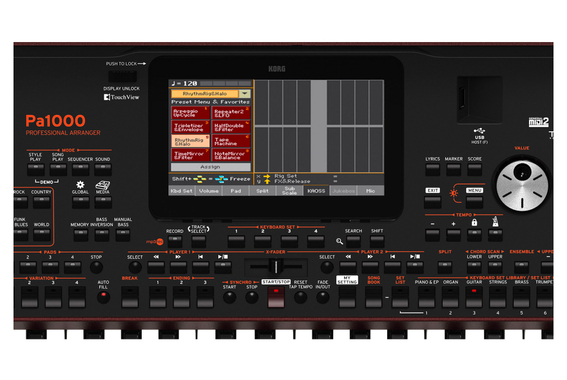This screenshot has height=380, width=567.
Task: Play or stop Player 2
Action: click(x=415, y=268)
